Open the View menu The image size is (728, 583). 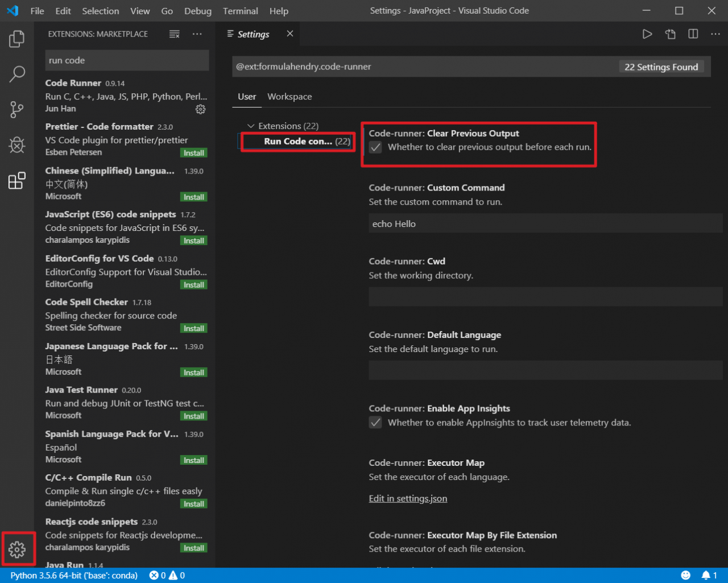coord(140,11)
